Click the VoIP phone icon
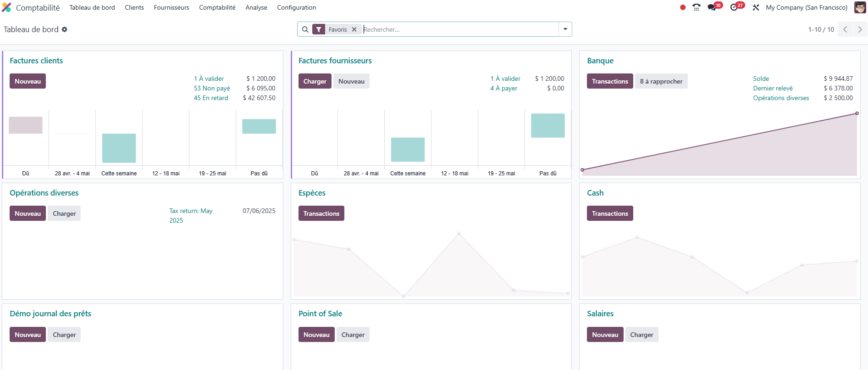 pos(697,7)
